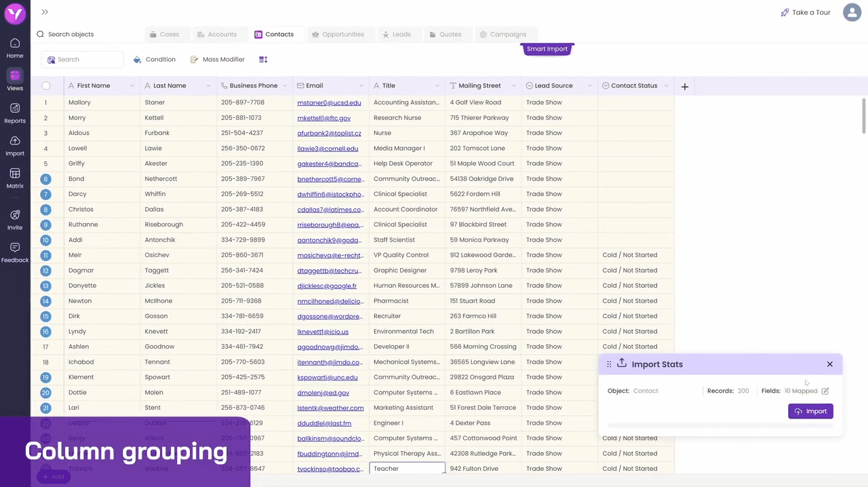
Task: Open Lead Source column dropdown arrow
Action: point(589,86)
